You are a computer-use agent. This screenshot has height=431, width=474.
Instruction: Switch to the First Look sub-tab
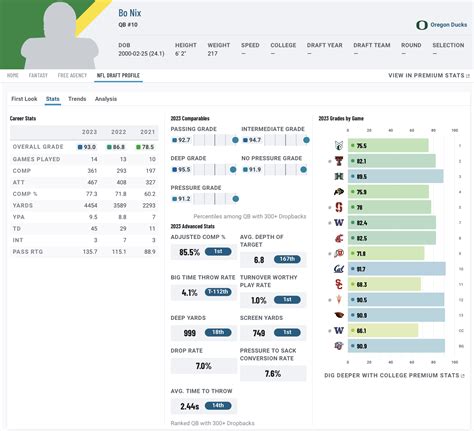(x=24, y=99)
